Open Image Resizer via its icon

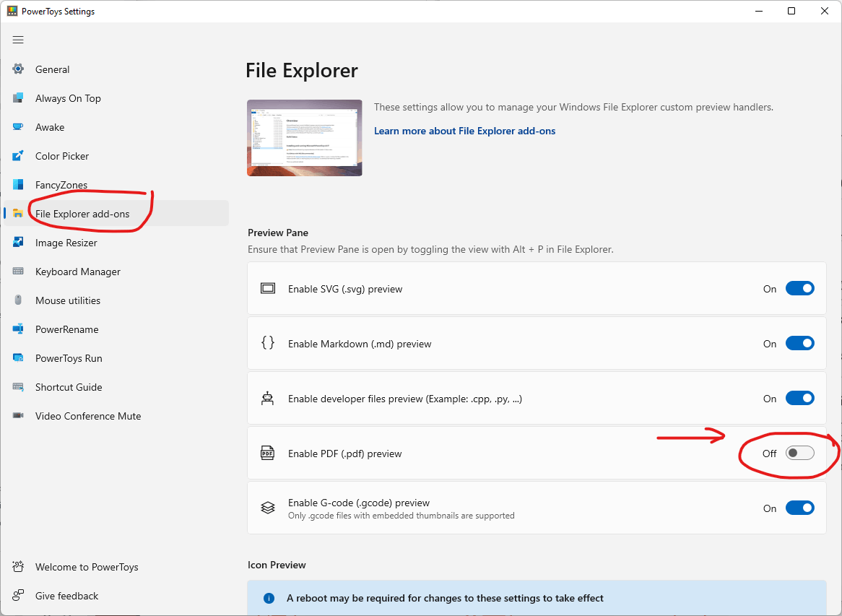[x=17, y=242]
